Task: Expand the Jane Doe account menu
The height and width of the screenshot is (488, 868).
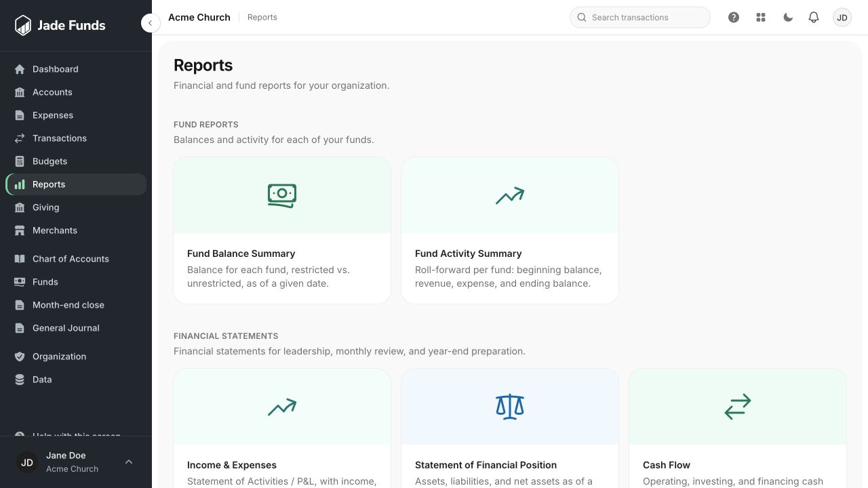Action: pyautogui.click(x=76, y=462)
